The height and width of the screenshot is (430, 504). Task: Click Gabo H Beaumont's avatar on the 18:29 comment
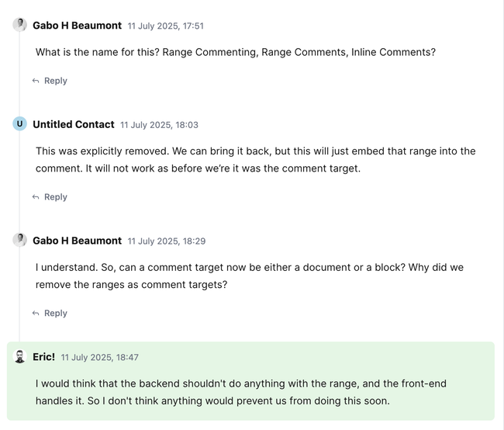[x=19, y=240]
